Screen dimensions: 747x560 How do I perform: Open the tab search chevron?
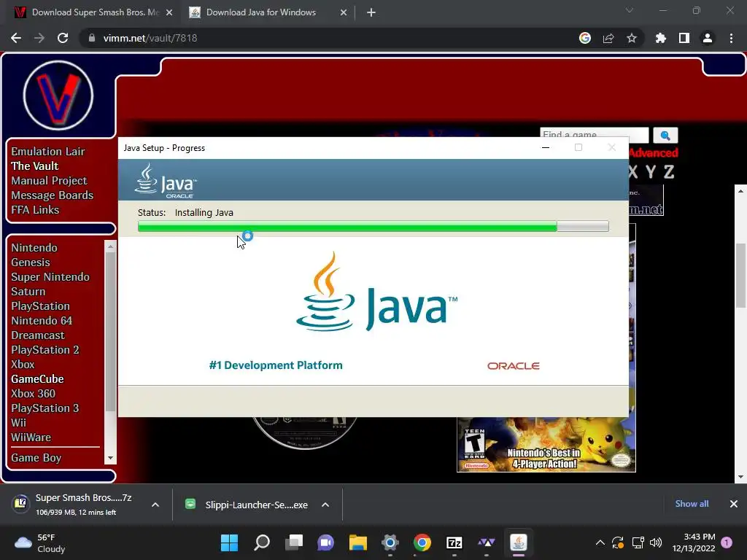point(630,10)
